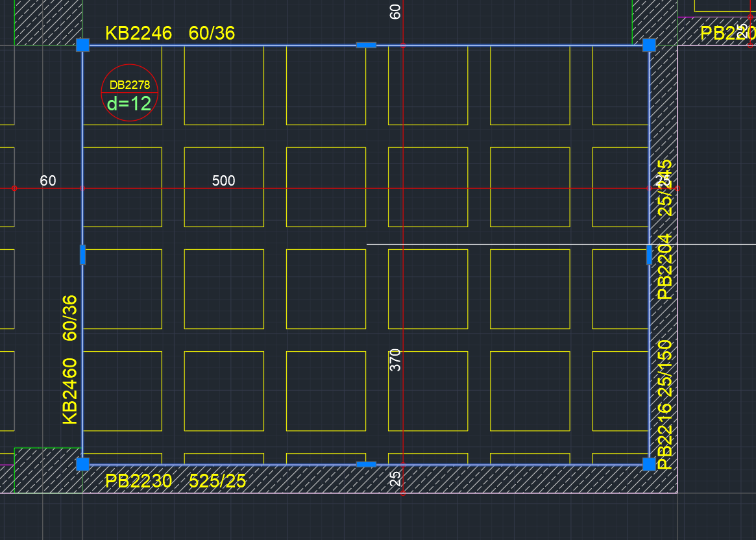
Task: Click the green d=12 thickness text
Action: 129,104
